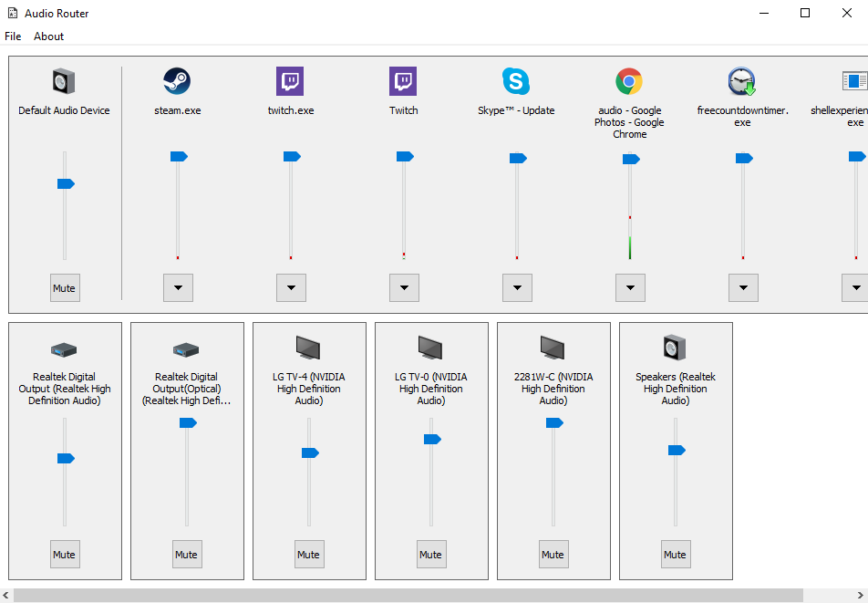
Task: Click the Default Audio Device volume slider
Action: (x=66, y=184)
